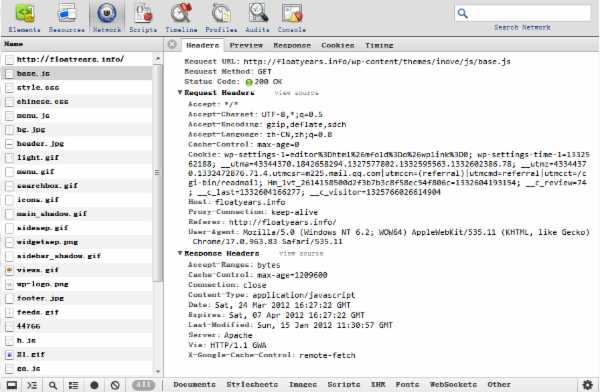Switch to the Timing tab
This screenshot has height=392, width=600.
click(379, 45)
